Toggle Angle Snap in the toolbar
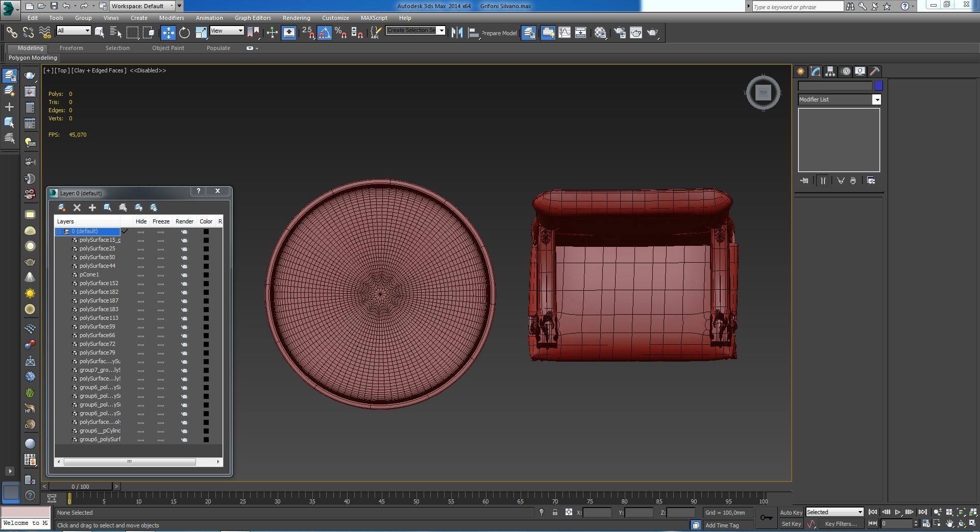Screen dimensions: 980x532 (324, 33)
